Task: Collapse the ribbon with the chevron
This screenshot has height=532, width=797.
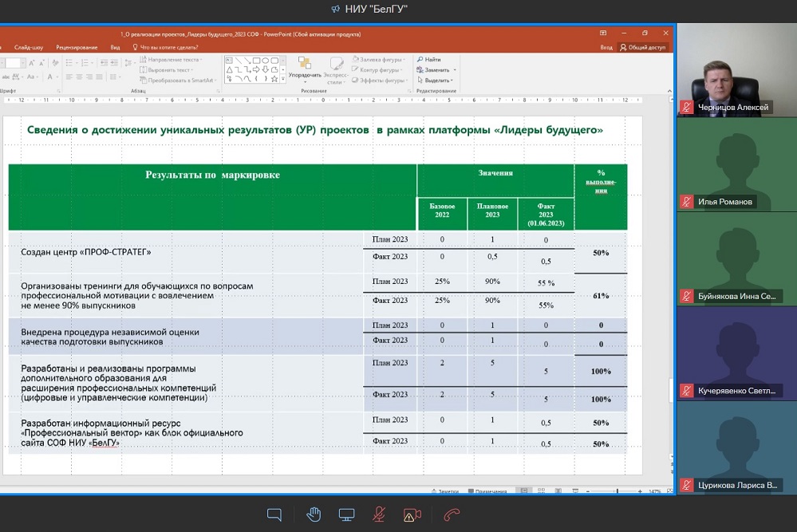Action: 669,91
